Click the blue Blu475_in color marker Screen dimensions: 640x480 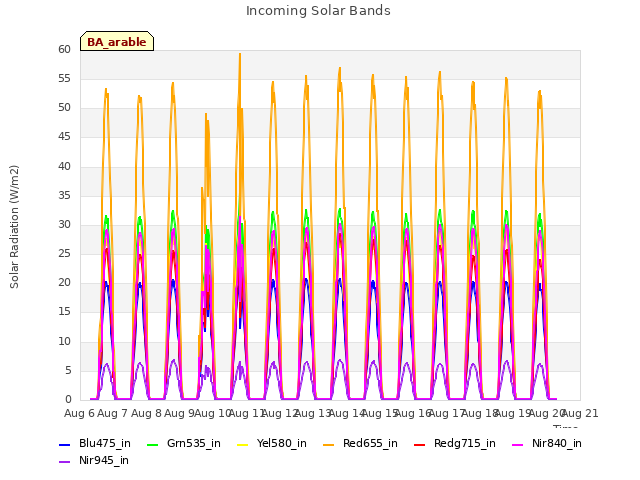64,444
